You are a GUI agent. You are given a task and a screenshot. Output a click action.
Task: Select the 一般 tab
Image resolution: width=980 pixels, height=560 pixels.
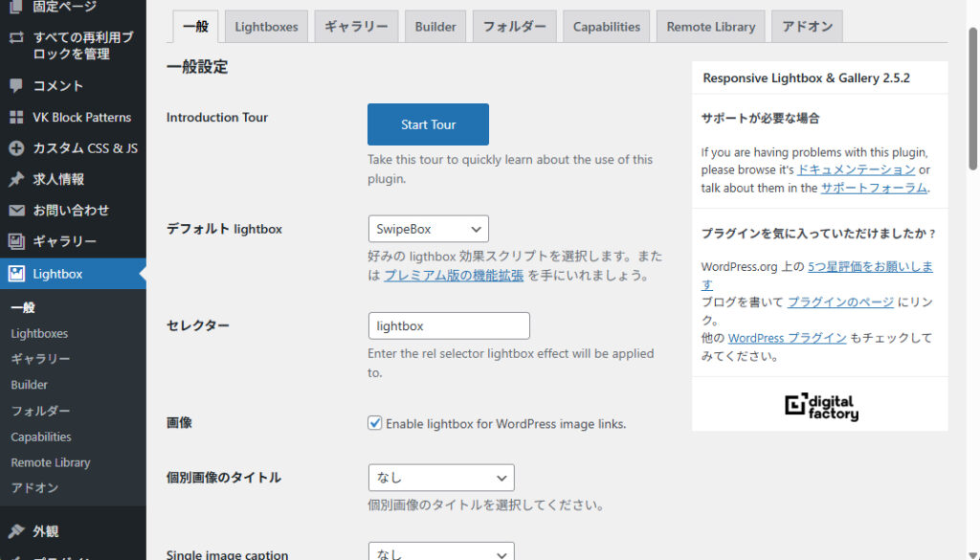pos(195,27)
